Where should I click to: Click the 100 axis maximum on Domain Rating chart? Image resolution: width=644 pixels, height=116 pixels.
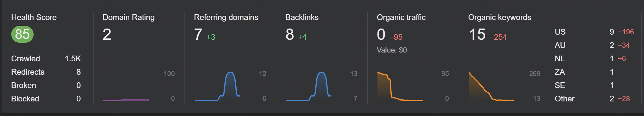tap(169, 73)
